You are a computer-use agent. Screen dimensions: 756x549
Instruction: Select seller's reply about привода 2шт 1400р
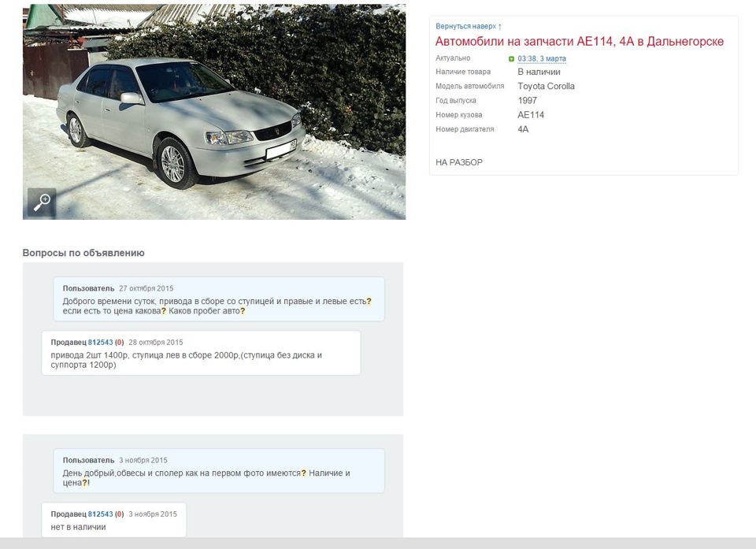coord(201,353)
